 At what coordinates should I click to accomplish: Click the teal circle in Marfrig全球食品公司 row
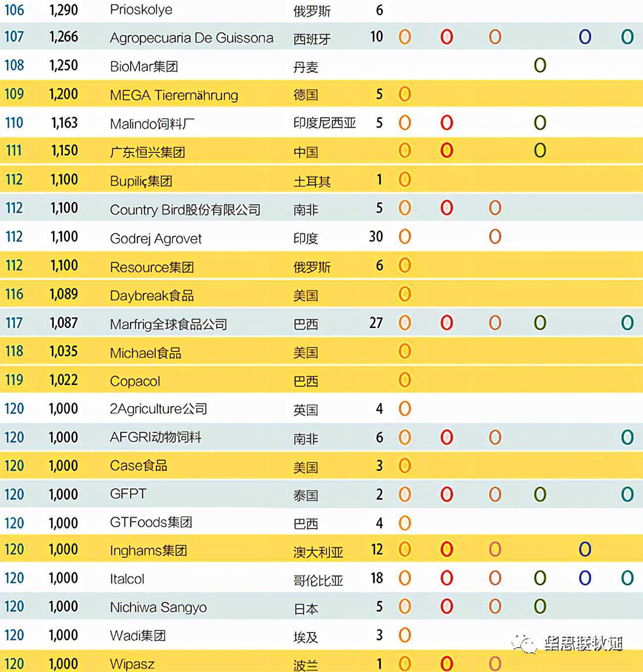627,323
